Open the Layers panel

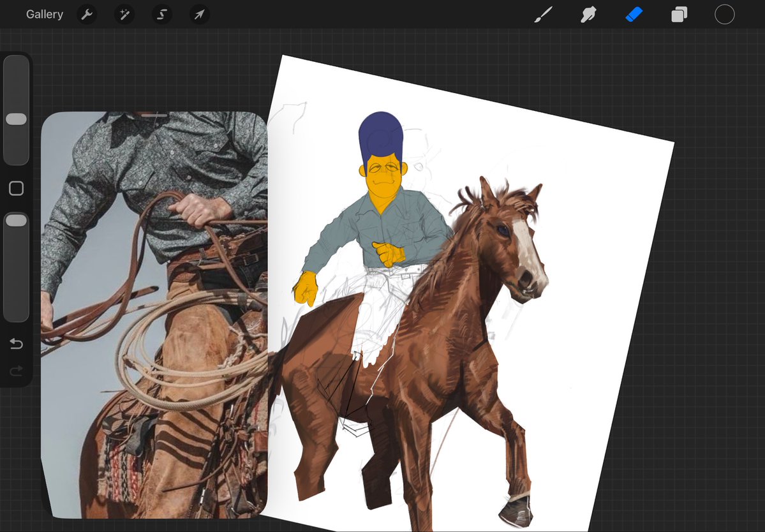(679, 15)
